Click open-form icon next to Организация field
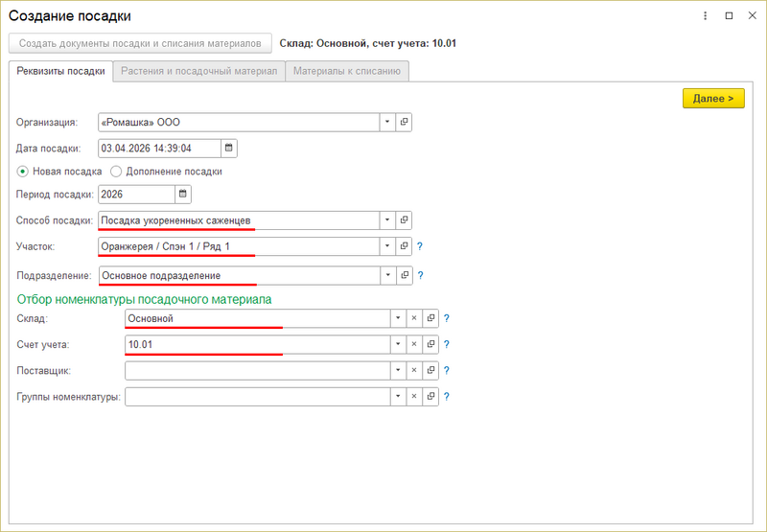Screen dimensions: 767x532 (x=405, y=123)
